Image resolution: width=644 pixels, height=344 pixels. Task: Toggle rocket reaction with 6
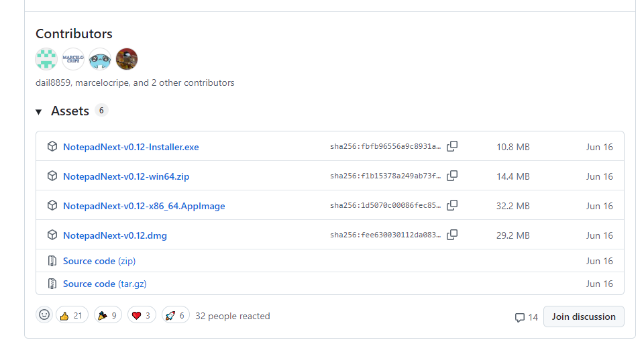tap(176, 316)
